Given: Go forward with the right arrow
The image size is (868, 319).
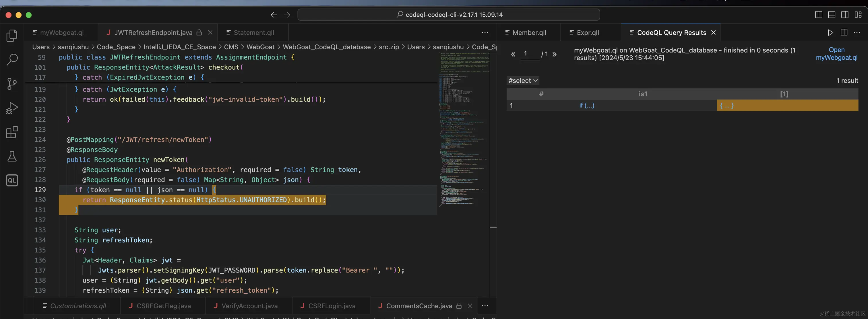Looking at the screenshot, I should point(287,15).
